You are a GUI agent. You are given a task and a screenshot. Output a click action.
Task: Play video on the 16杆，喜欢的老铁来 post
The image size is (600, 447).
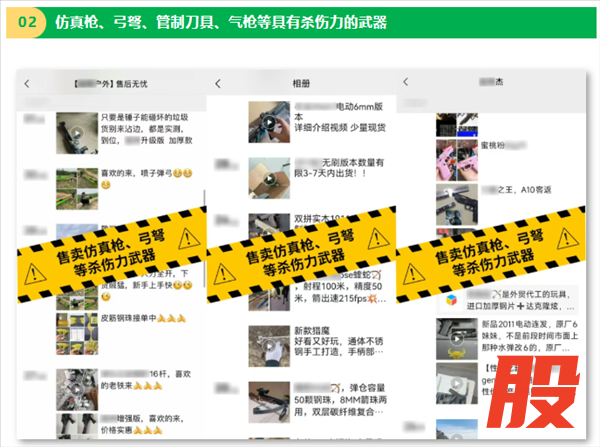(x=77, y=390)
